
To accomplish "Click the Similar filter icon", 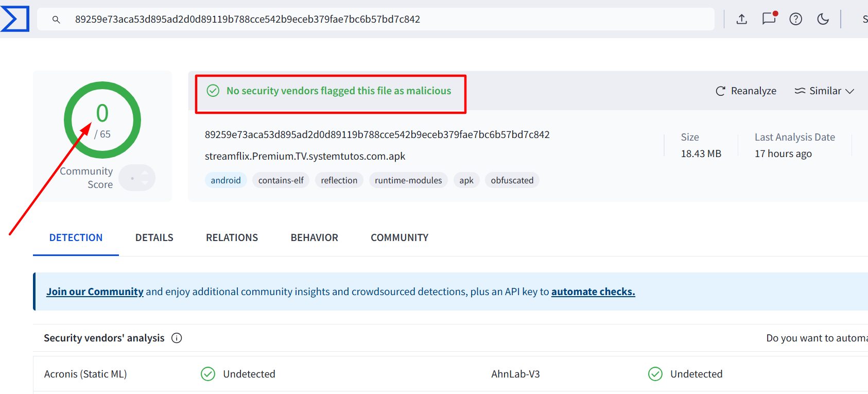I will point(800,91).
